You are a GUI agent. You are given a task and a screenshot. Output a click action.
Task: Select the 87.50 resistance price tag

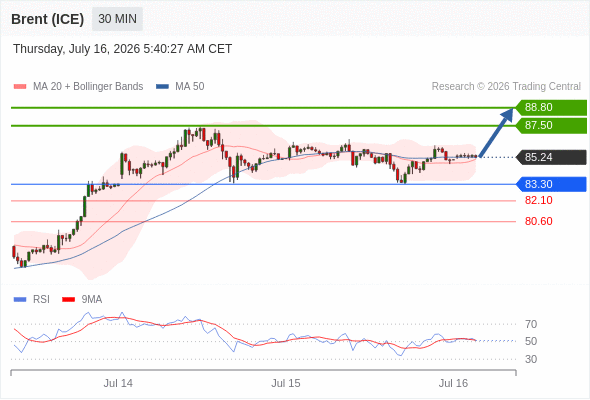coord(550,125)
